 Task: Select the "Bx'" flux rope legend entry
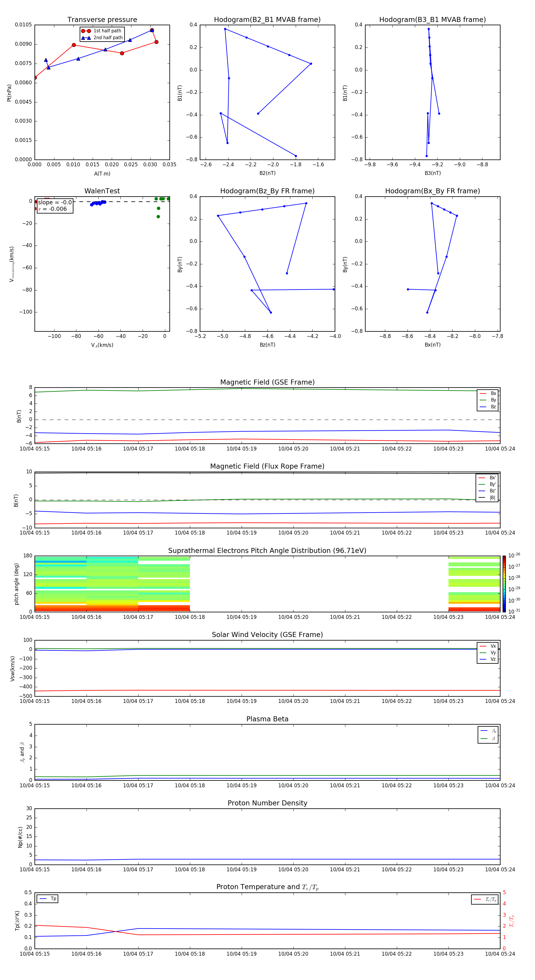pos(487,478)
